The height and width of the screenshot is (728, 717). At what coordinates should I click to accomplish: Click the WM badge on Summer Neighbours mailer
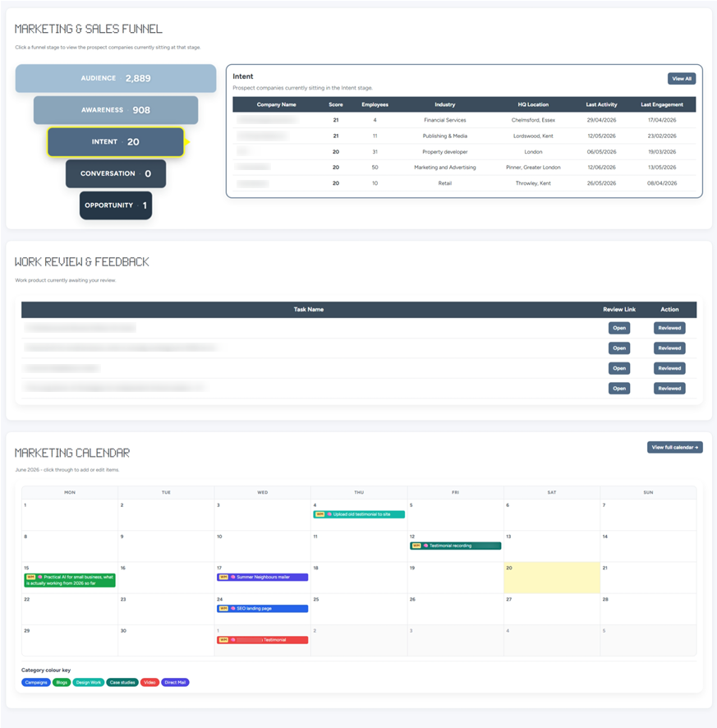point(223,577)
